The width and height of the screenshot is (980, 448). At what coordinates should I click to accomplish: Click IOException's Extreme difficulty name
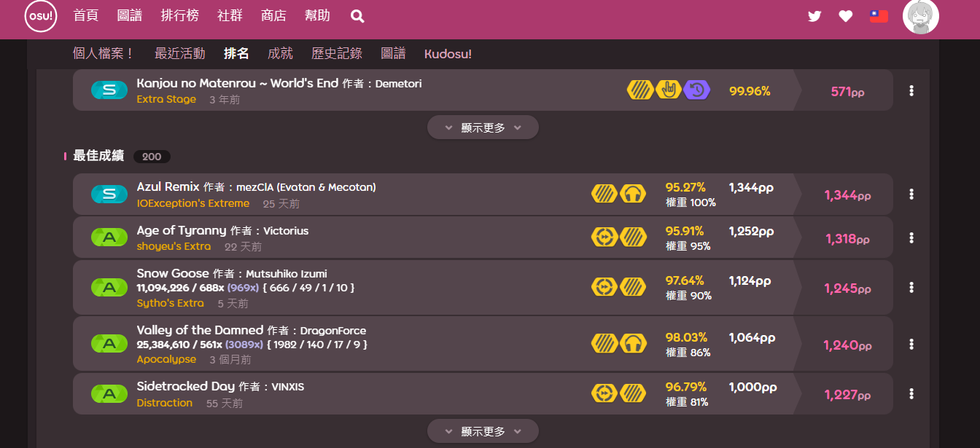point(193,203)
